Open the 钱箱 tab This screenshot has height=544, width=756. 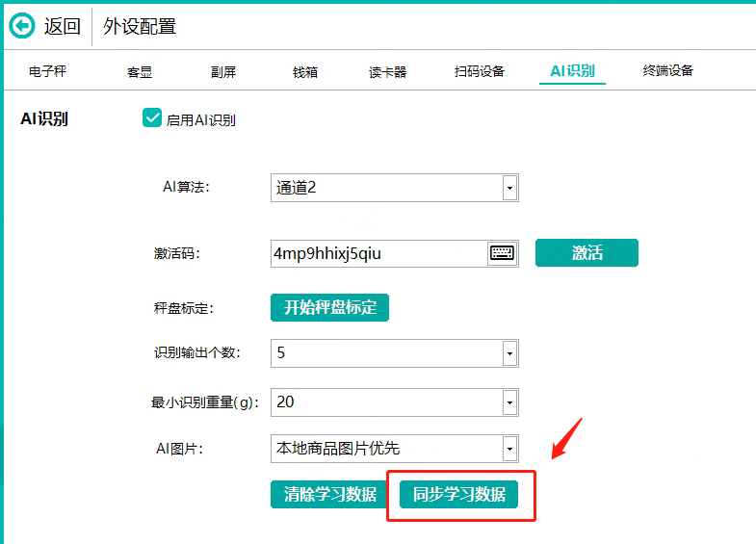pos(305,72)
